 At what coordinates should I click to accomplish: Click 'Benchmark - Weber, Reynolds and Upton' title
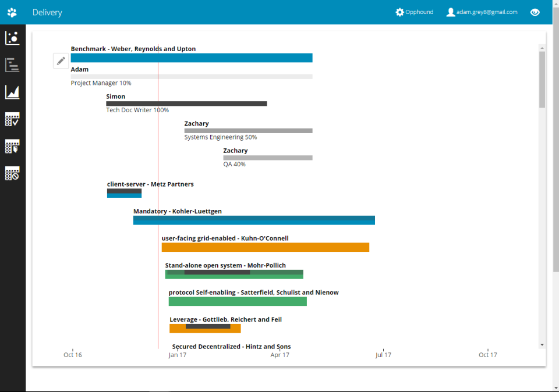[133, 49]
